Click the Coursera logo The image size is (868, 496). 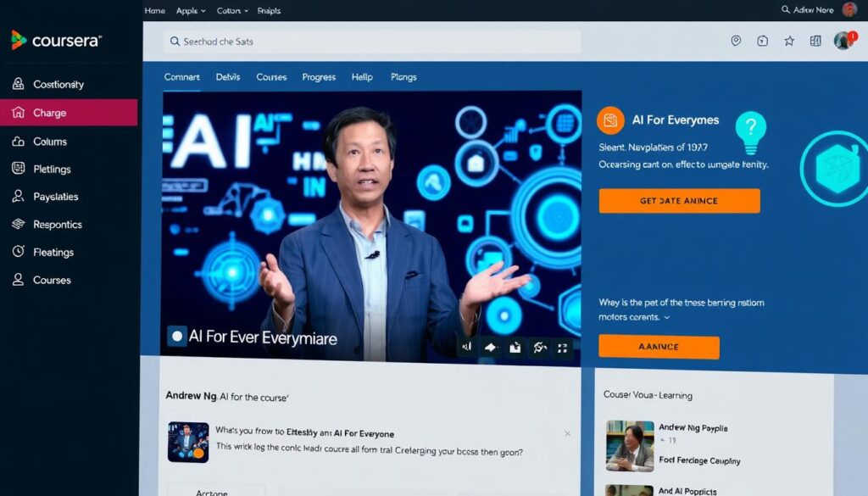click(x=57, y=41)
